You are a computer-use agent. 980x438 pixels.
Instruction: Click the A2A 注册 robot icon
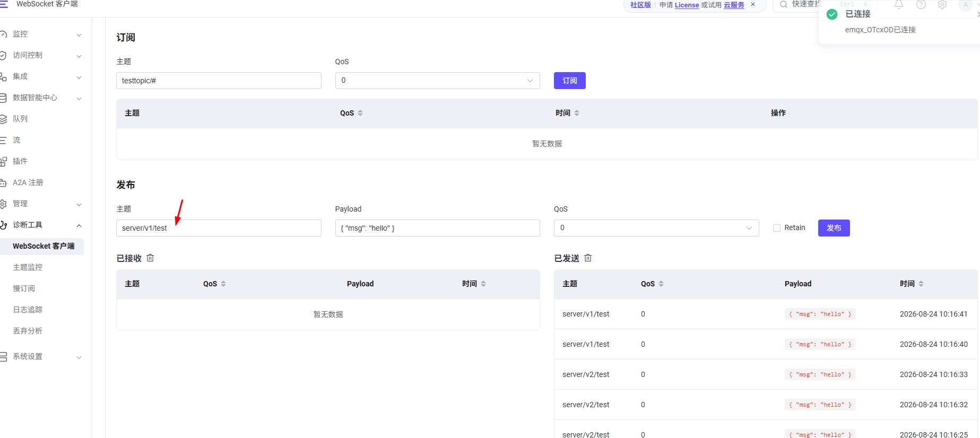click(x=3, y=182)
